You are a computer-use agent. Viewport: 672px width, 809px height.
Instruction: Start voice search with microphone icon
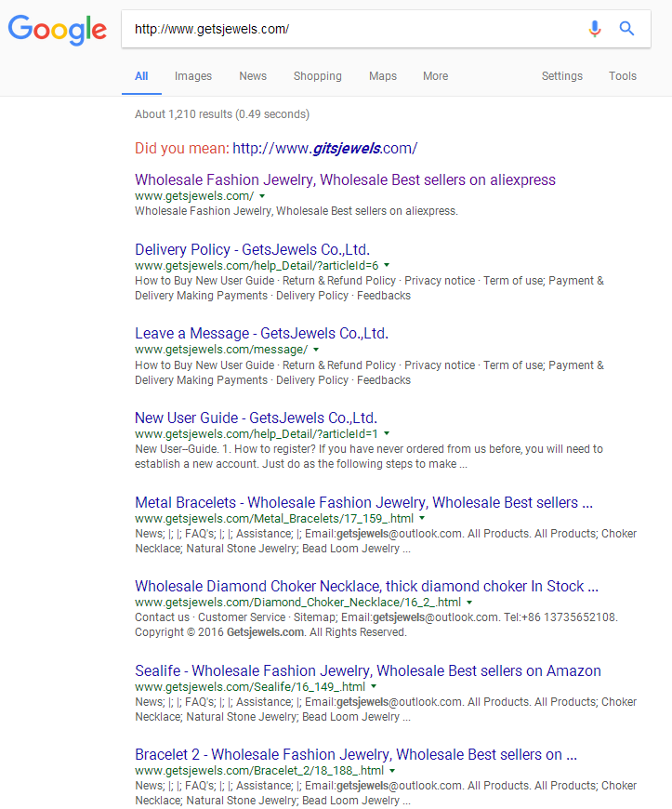coord(595,29)
